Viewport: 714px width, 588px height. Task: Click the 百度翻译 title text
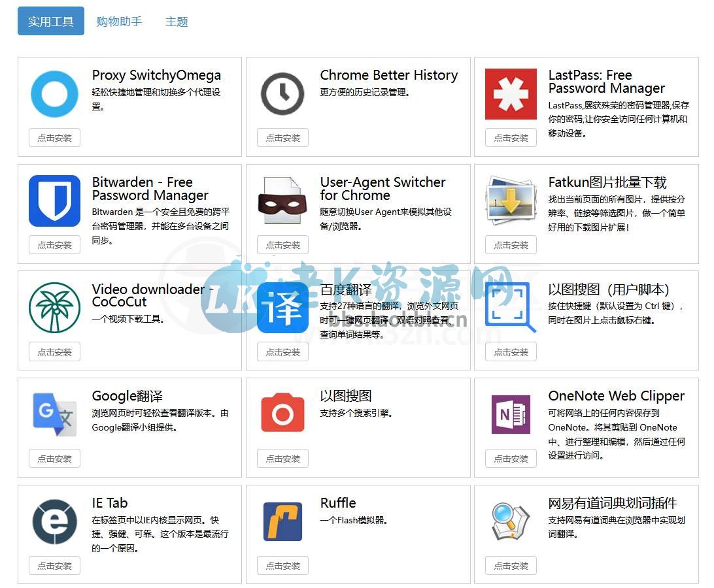pos(346,289)
